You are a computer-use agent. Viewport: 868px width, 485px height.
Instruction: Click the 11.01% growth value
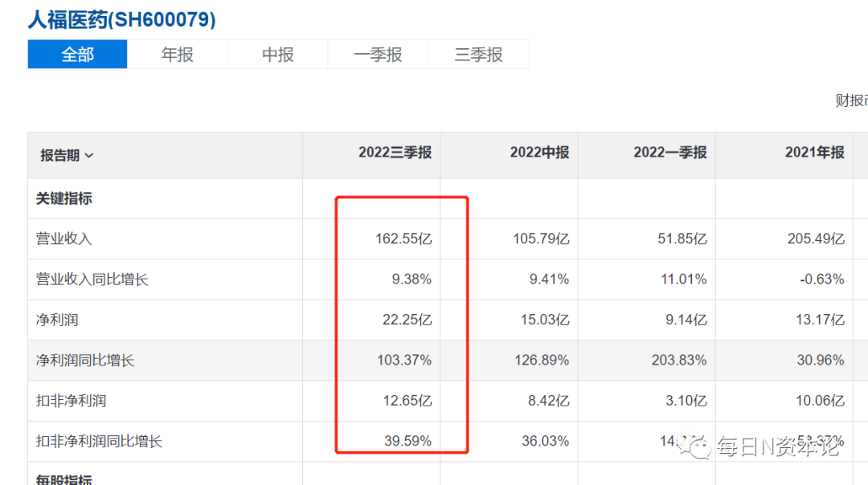tap(684, 279)
